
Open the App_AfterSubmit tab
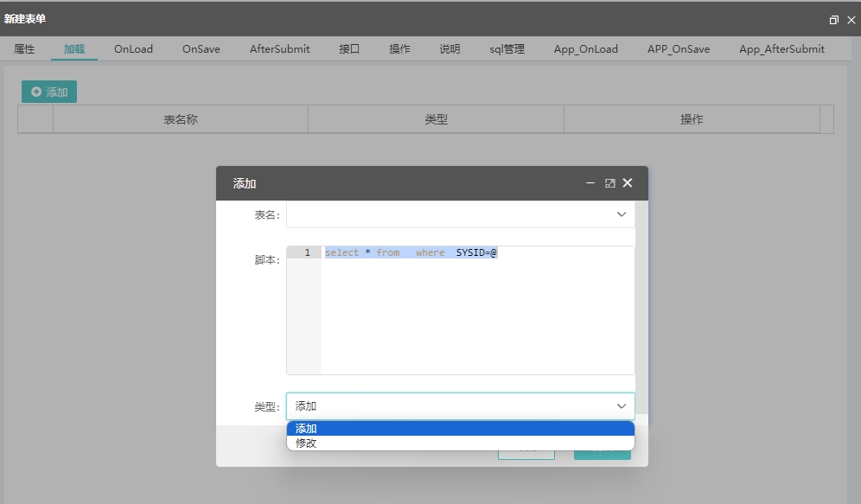[782, 49]
